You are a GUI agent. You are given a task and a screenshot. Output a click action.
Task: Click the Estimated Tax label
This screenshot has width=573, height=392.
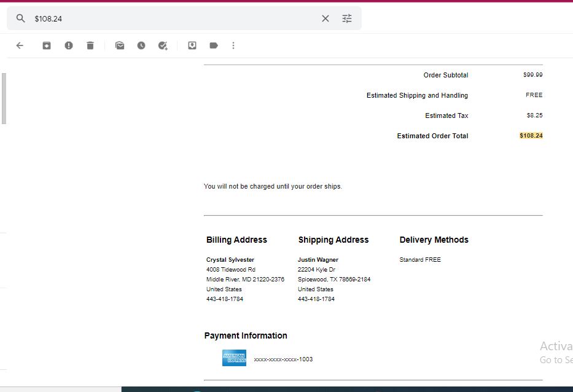point(446,116)
